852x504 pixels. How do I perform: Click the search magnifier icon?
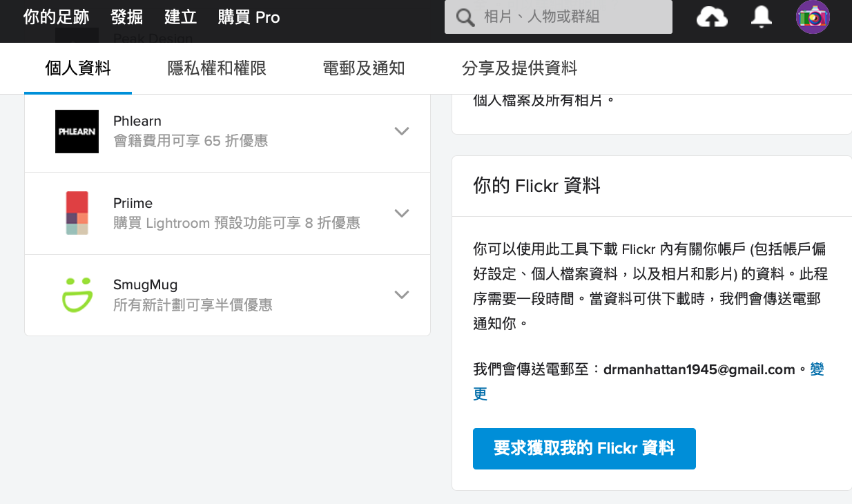click(466, 17)
